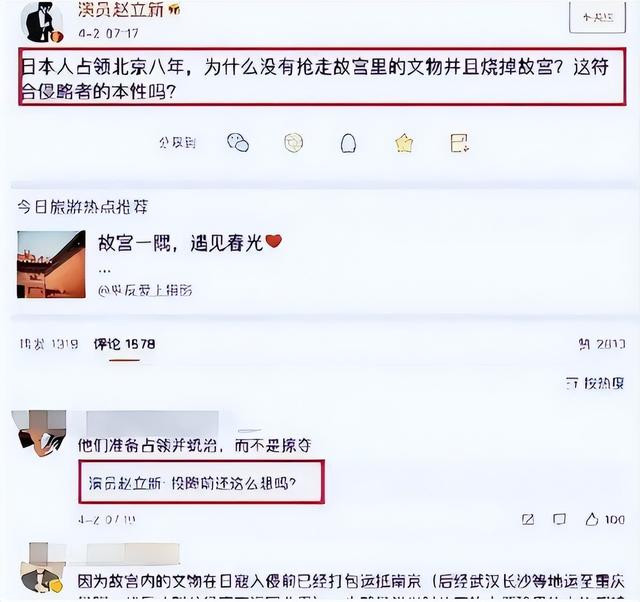Switch to the 转发 1319 tab
The width and height of the screenshot is (640, 602).
(48, 344)
